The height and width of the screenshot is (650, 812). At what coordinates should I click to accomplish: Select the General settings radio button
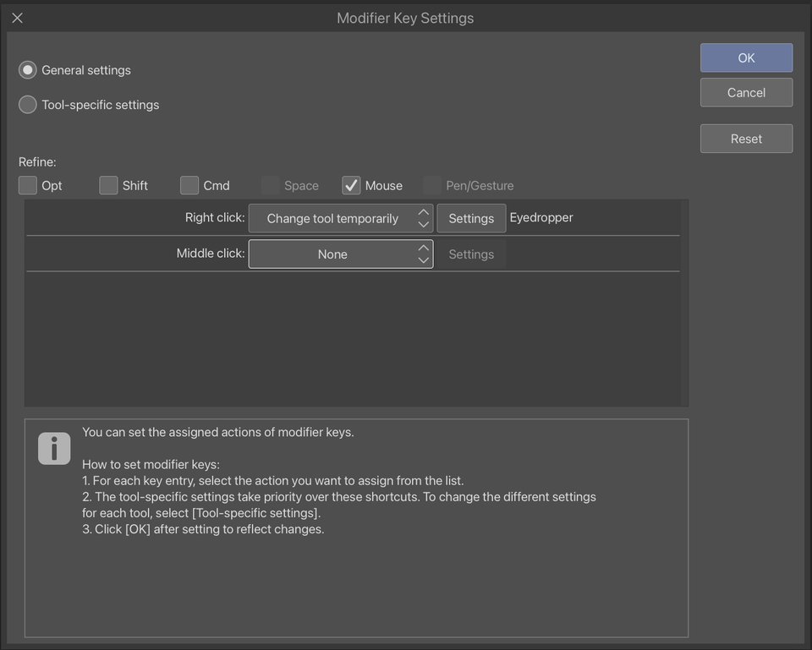pyautogui.click(x=28, y=70)
